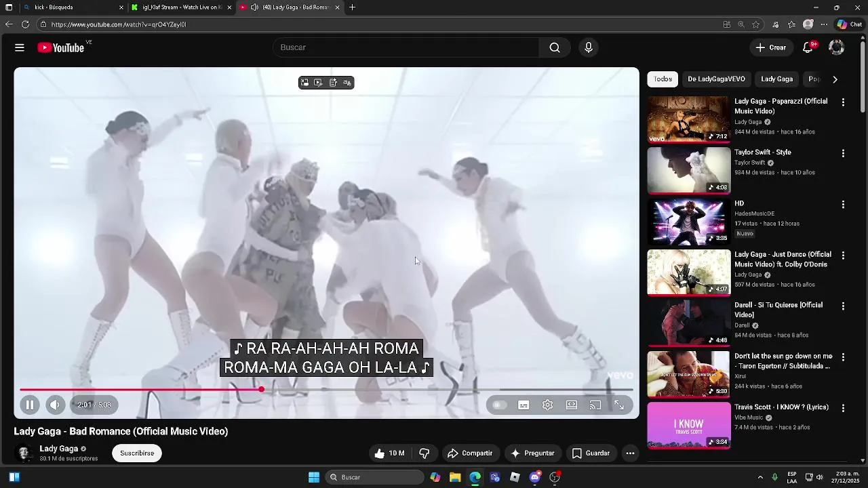Open the YouTube guide hamburger menu
Screen dimensions: 868x488
(x=20, y=47)
